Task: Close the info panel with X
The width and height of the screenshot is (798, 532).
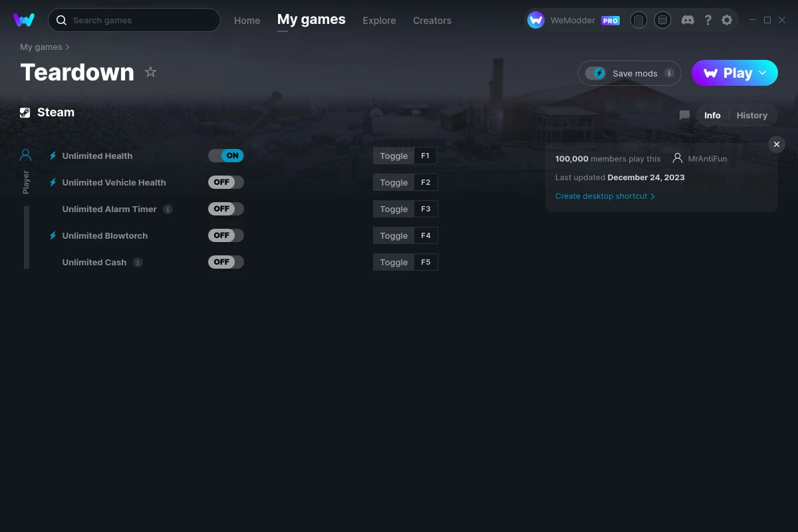Action: pyautogui.click(x=776, y=144)
